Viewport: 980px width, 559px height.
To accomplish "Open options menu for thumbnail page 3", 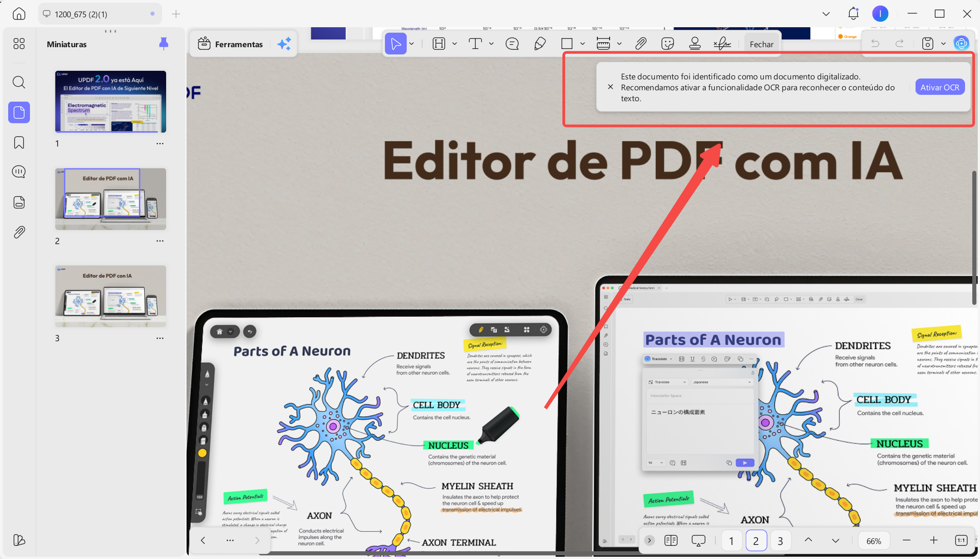I will 160,338.
